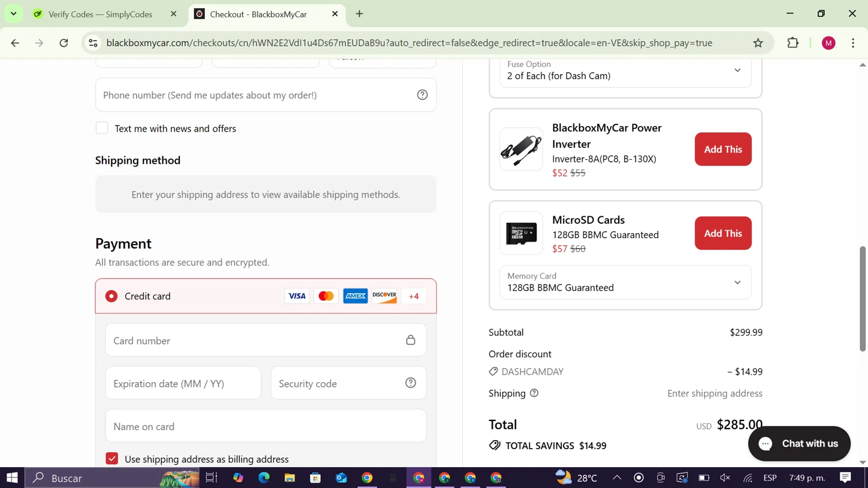Close the Checkout BlackboxMyCar tab
Screen dimensions: 868x488
pos(335,14)
